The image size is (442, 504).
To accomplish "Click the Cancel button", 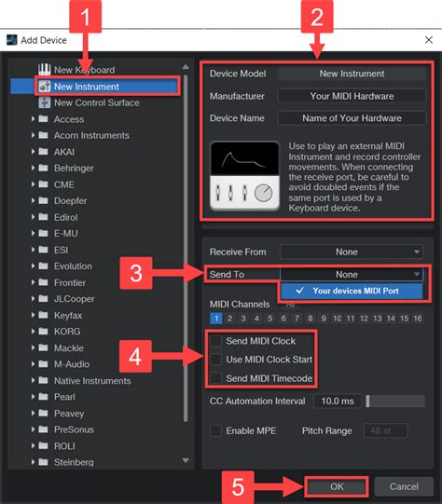I will 404,486.
